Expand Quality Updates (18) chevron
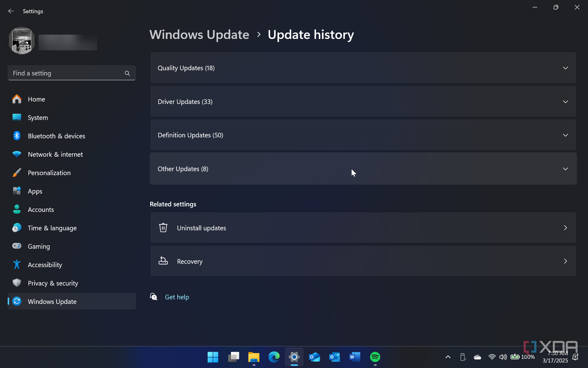This screenshot has height=368, width=588. click(565, 68)
